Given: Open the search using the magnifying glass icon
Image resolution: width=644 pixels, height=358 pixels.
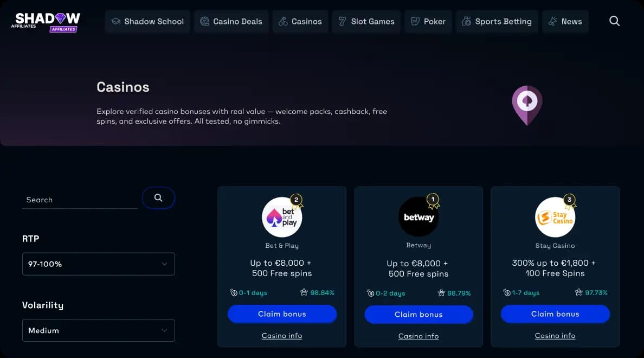Looking at the screenshot, I should pyautogui.click(x=614, y=21).
